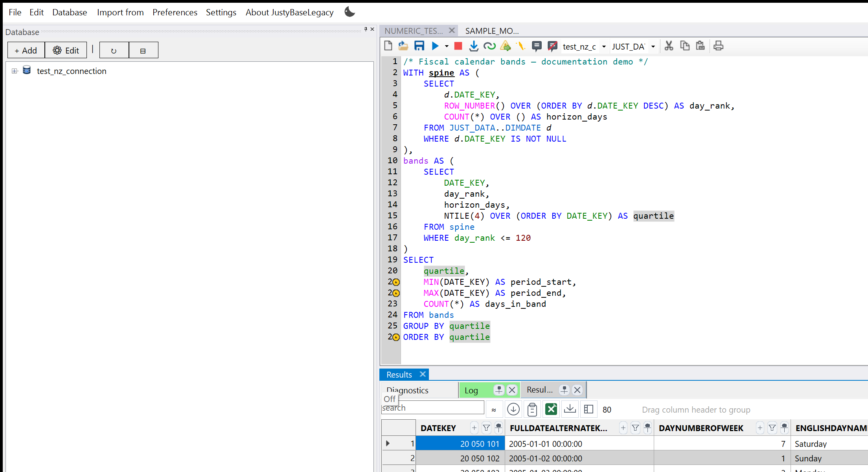Save the query with the floppy disk icon
Viewport: 868px width, 472px height.
[419, 46]
